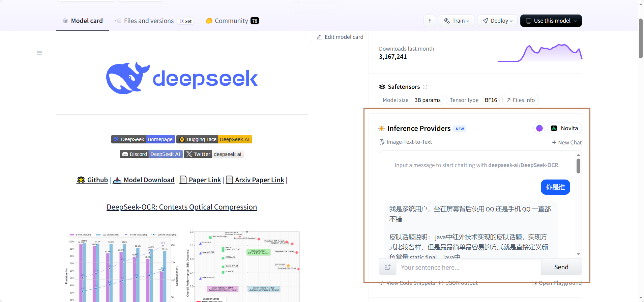Click the Safetensors info icon

tap(425, 87)
